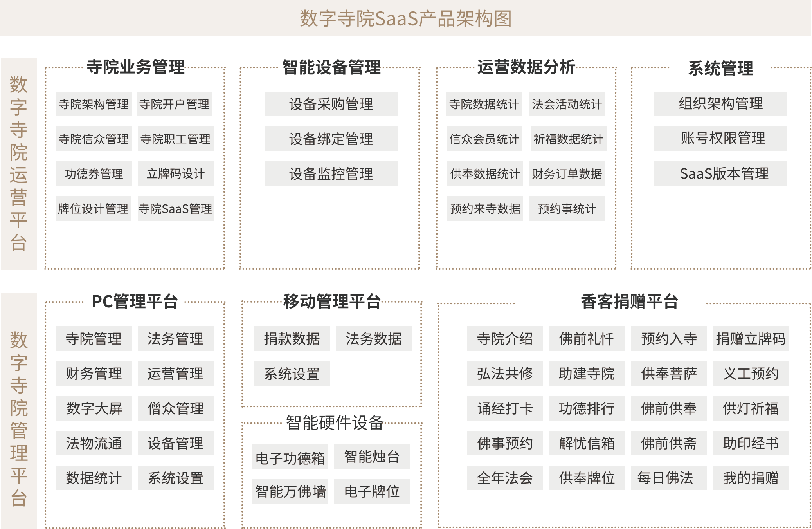
Task: Click 法会活动统计 box
Action: (567, 104)
